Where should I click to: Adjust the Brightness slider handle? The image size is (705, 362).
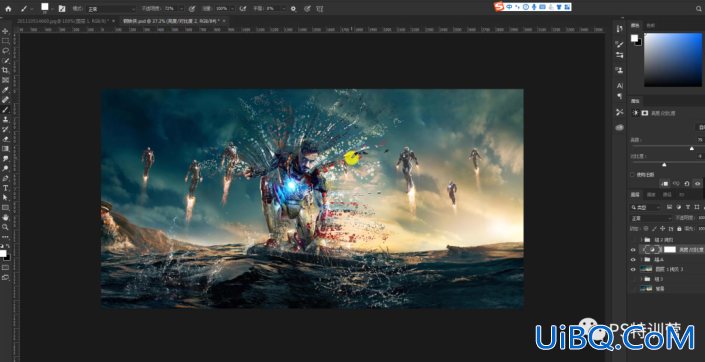[x=692, y=148]
